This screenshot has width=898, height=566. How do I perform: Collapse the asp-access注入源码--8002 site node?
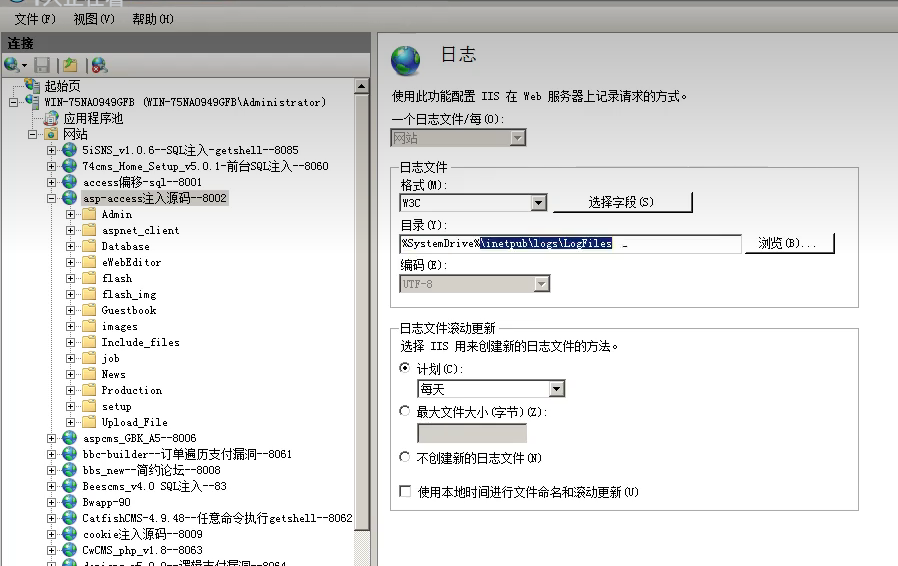[x=52, y=198]
